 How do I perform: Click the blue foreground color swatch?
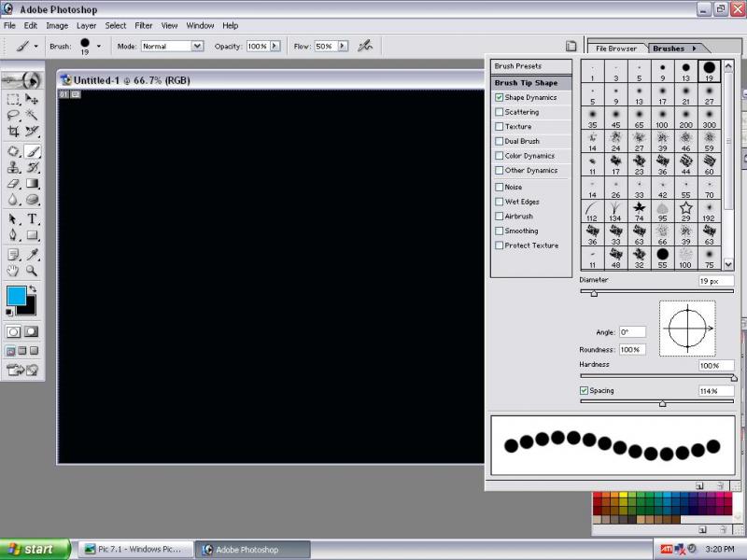coord(16,297)
